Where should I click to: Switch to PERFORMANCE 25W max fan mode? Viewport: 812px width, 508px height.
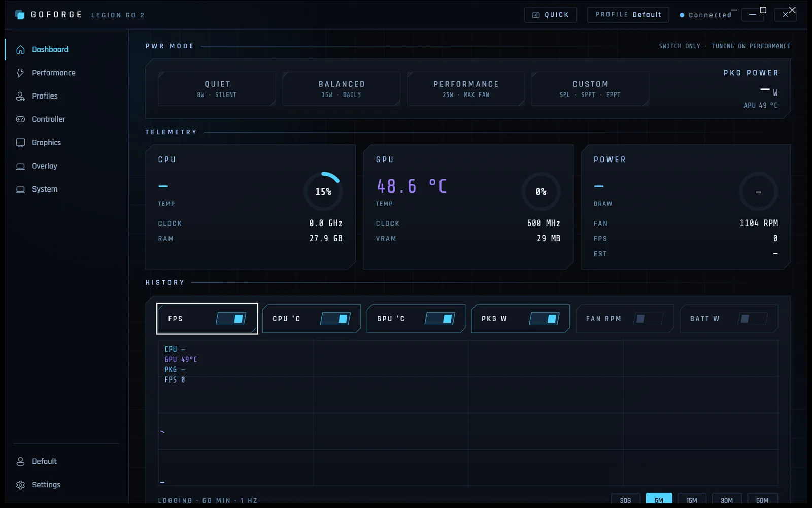pos(466,89)
